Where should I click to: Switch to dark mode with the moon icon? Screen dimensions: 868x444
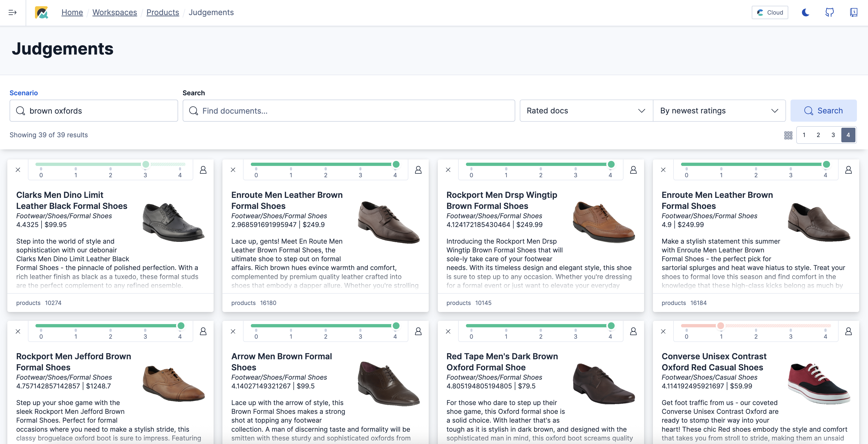pos(805,13)
